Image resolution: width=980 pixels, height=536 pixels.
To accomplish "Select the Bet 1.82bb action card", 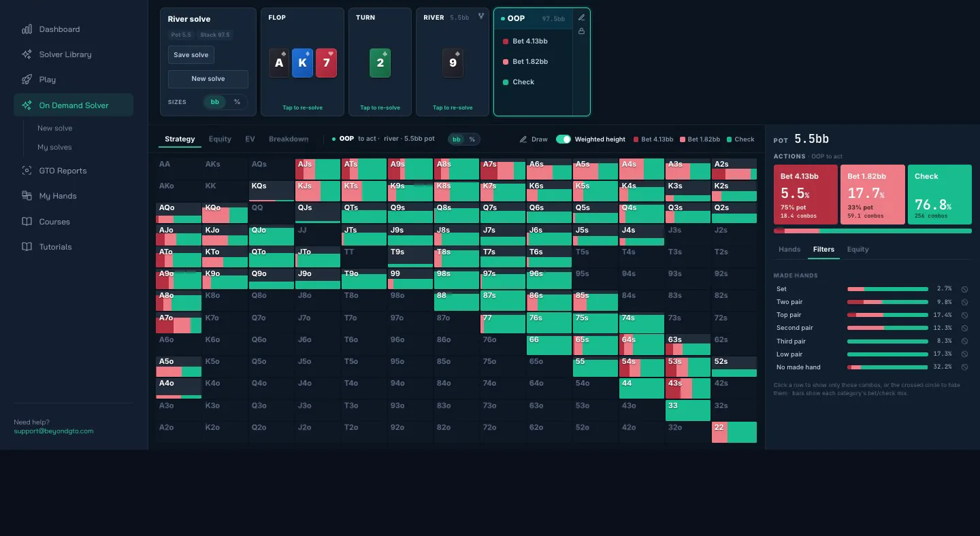I will tap(872, 195).
